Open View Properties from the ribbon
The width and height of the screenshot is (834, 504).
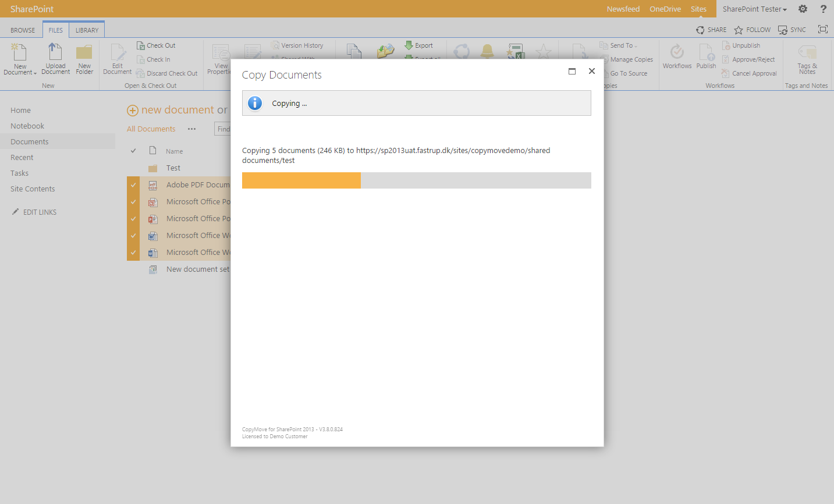(221, 58)
